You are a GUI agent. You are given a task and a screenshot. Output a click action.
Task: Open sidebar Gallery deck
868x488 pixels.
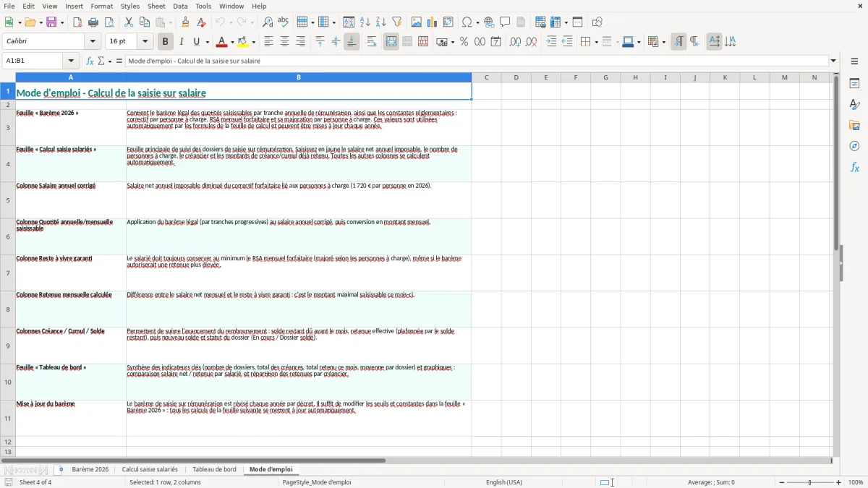pyautogui.click(x=854, y=126)
